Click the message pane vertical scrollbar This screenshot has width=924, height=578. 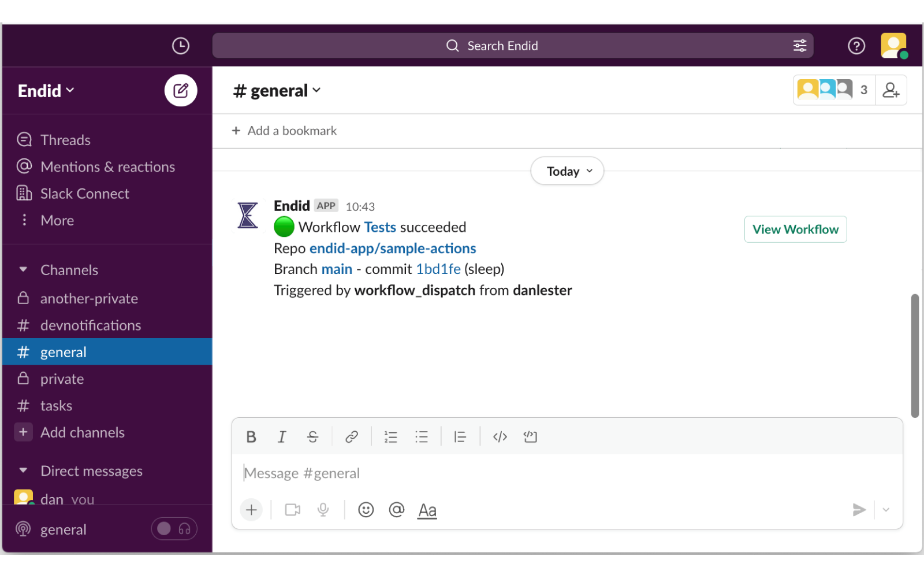[x=915, y=355]
